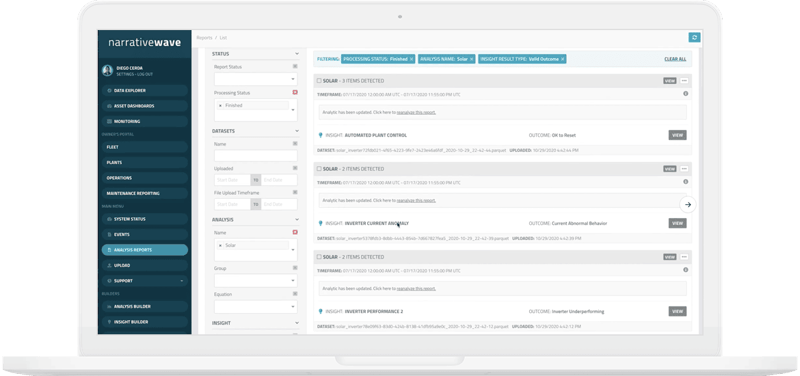This screenshot has height=376, width=800.
Task: Open Maintenance Reporting in the sidebar
Action: (145, 193)
